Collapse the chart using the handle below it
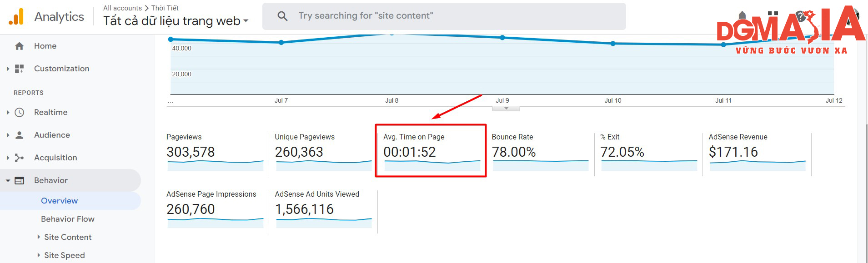 506,109
